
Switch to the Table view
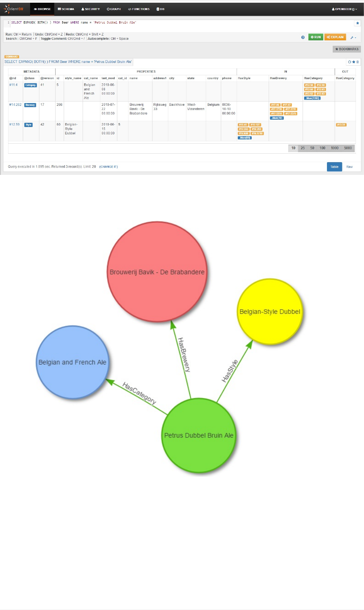[334, 167]
